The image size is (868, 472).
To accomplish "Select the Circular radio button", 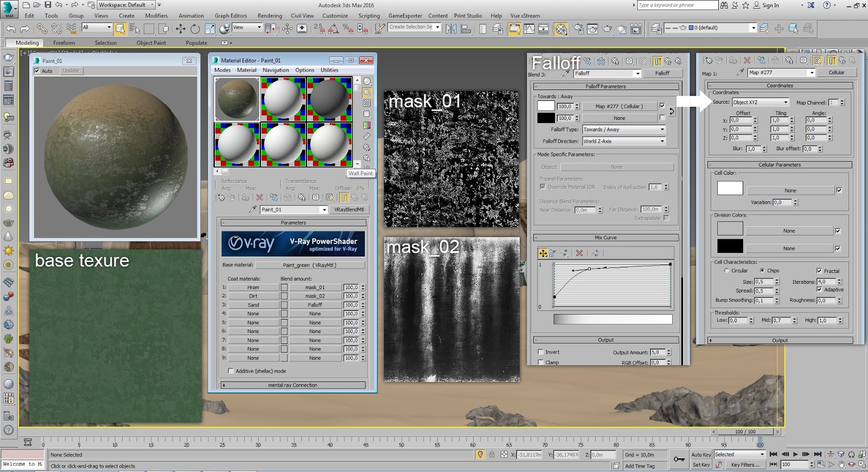I will point(726,271).
